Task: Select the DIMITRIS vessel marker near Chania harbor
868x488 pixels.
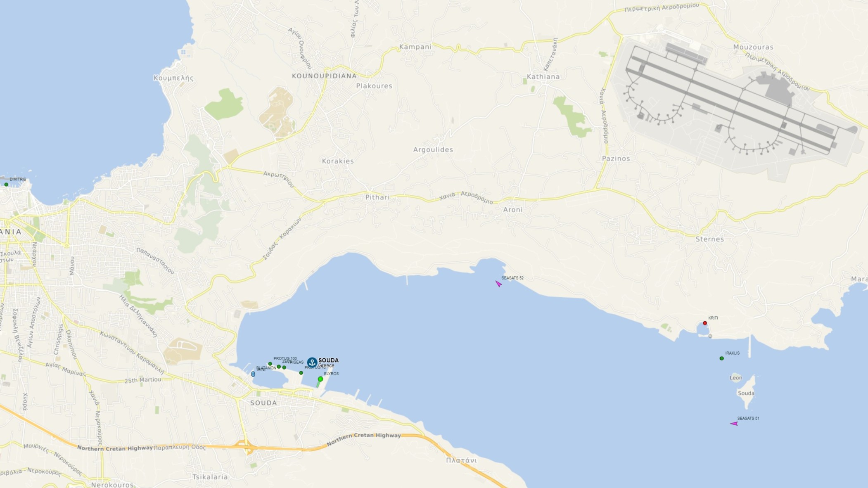Action: [6, 185]
